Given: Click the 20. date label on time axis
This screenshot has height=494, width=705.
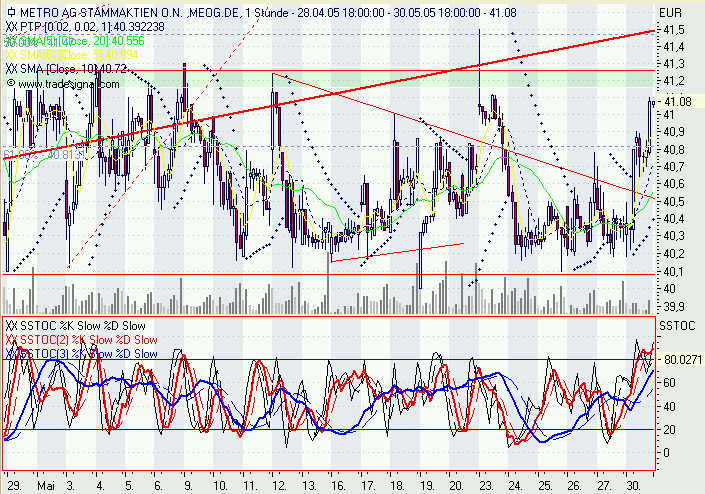Looking at the screenshot, I should coord(456,486).
